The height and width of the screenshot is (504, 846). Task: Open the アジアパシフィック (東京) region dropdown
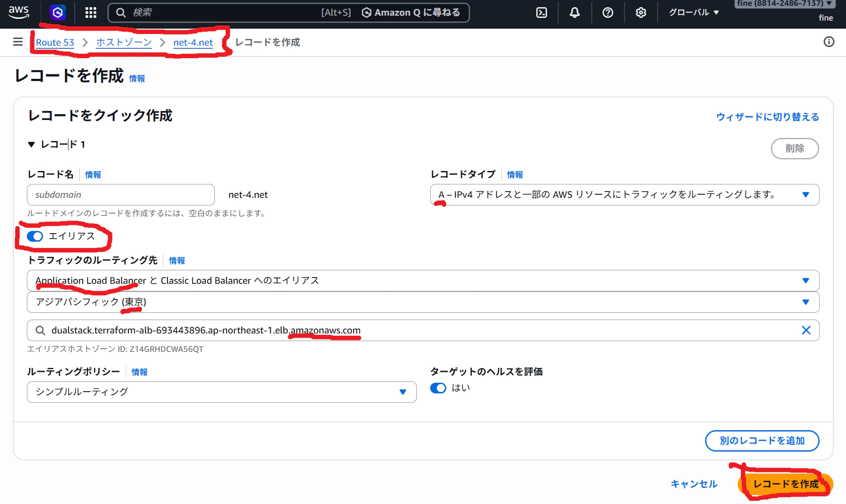pyautogui.click(x=423, y=302)
